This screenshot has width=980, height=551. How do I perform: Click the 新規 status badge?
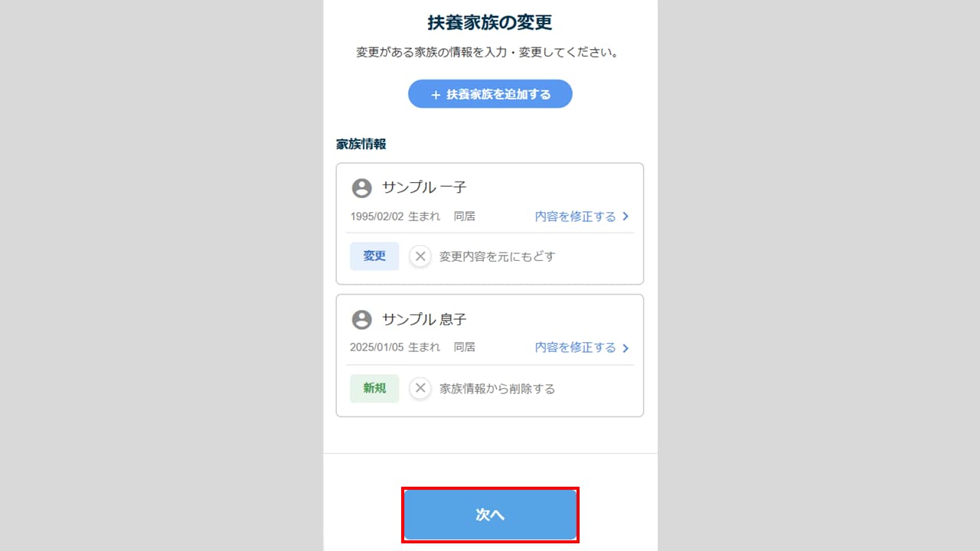374,388
